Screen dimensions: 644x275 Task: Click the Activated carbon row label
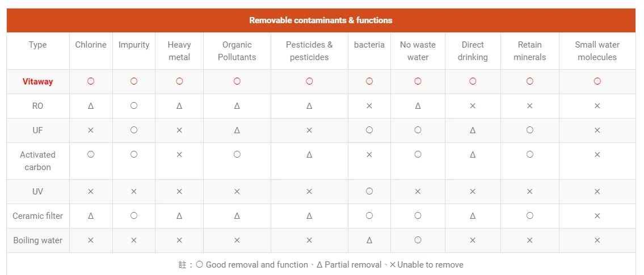(38, 161)
